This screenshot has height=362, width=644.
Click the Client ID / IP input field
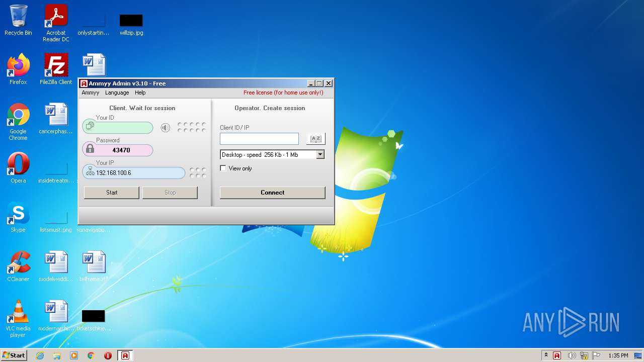tap(259, 138)
